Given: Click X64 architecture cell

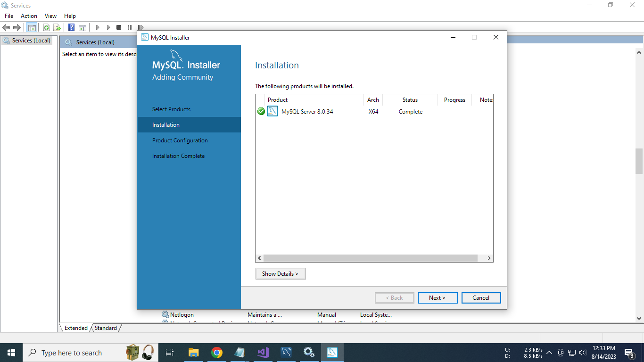Looking at the screenshot, I should (x=373, y=112).
